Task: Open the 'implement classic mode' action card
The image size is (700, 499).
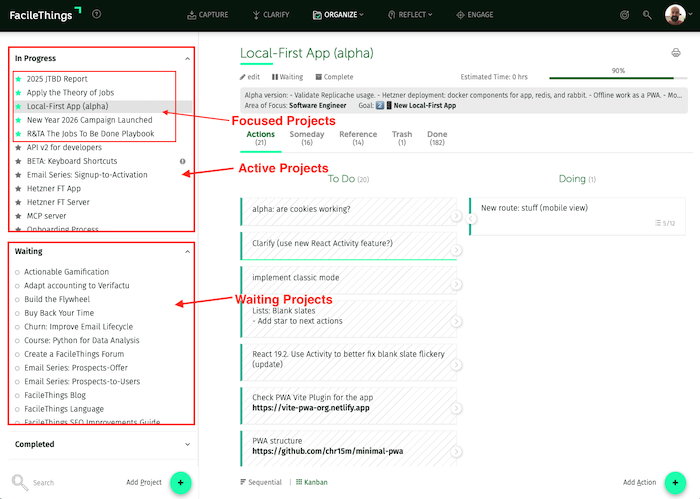Action: (x=348, y=279)
